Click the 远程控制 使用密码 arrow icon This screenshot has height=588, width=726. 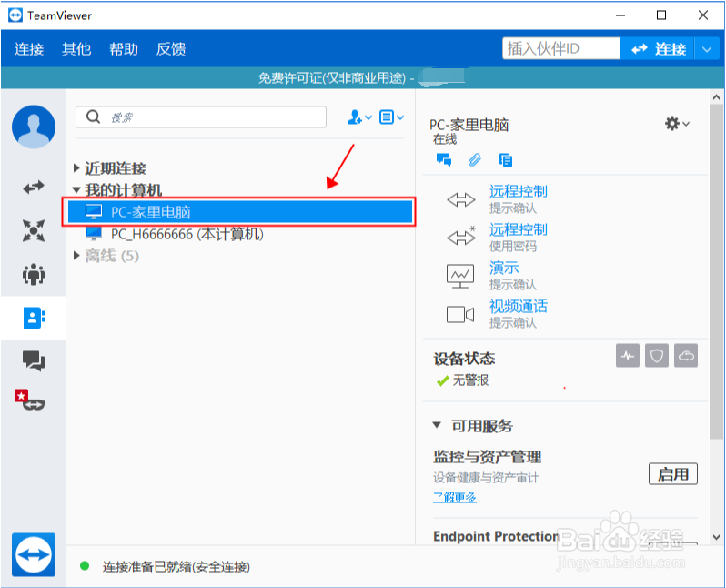click(461, 237)
